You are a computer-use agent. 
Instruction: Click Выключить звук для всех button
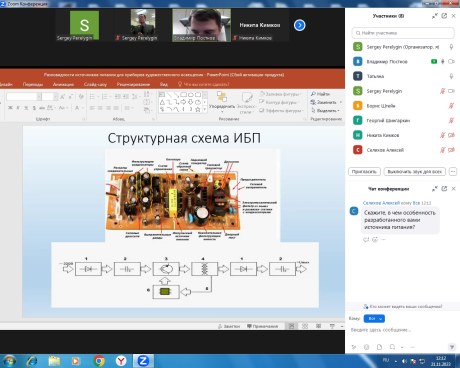tap(415, 172)
